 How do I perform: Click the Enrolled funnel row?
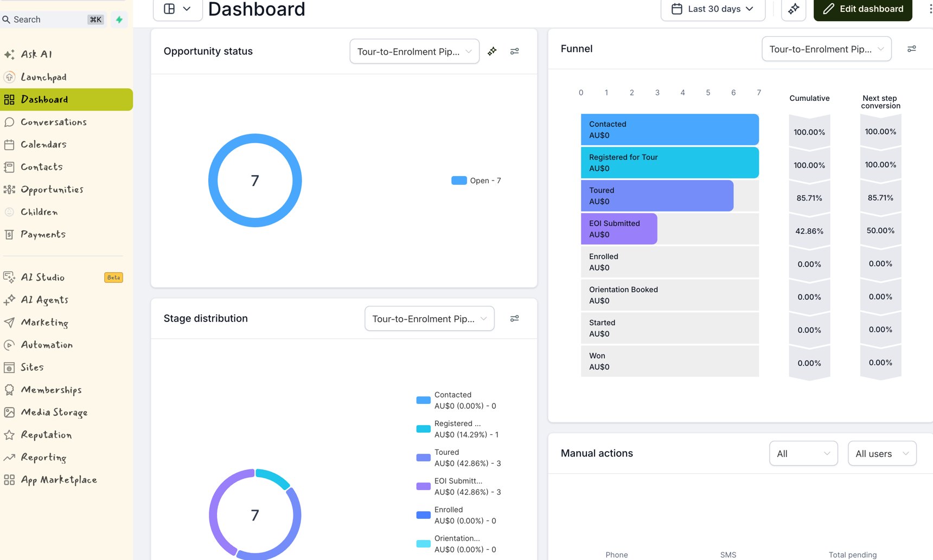click(x=669, y=262)
